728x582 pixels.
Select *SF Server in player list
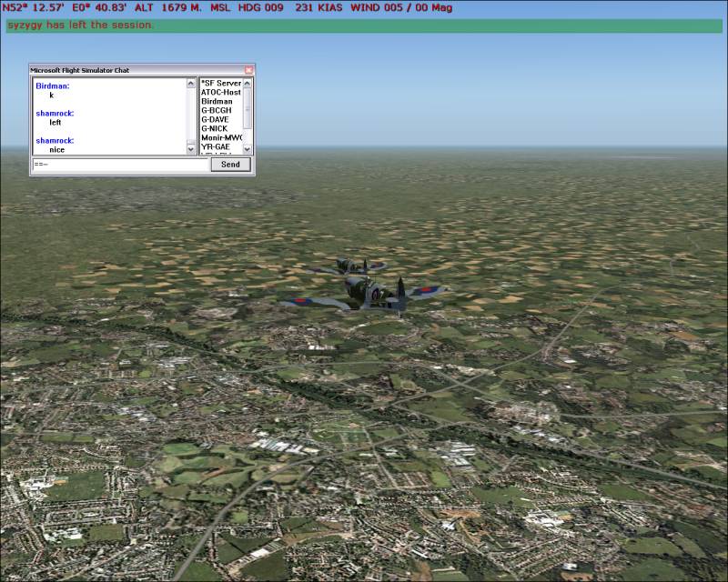coord(221,83)
